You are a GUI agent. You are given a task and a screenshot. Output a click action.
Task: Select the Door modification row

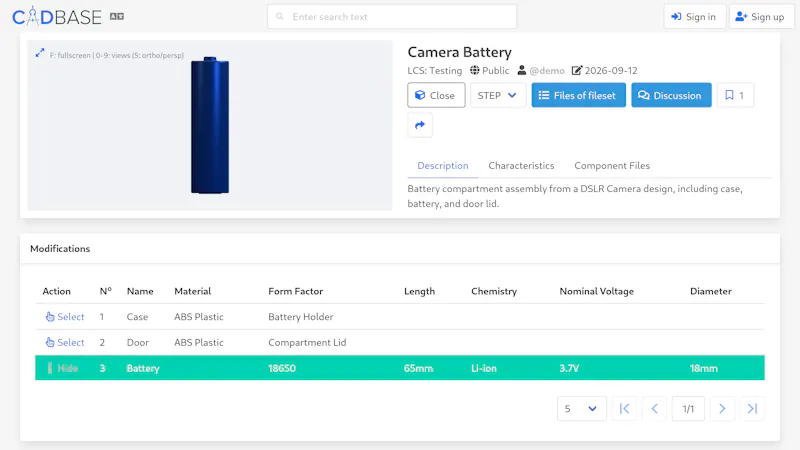coord(65,342)
